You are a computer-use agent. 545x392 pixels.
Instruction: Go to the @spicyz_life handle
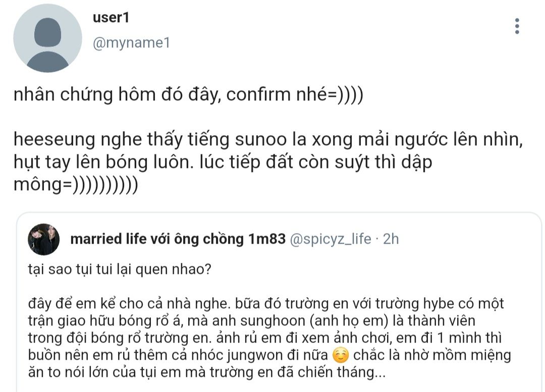tap(331, 239)
